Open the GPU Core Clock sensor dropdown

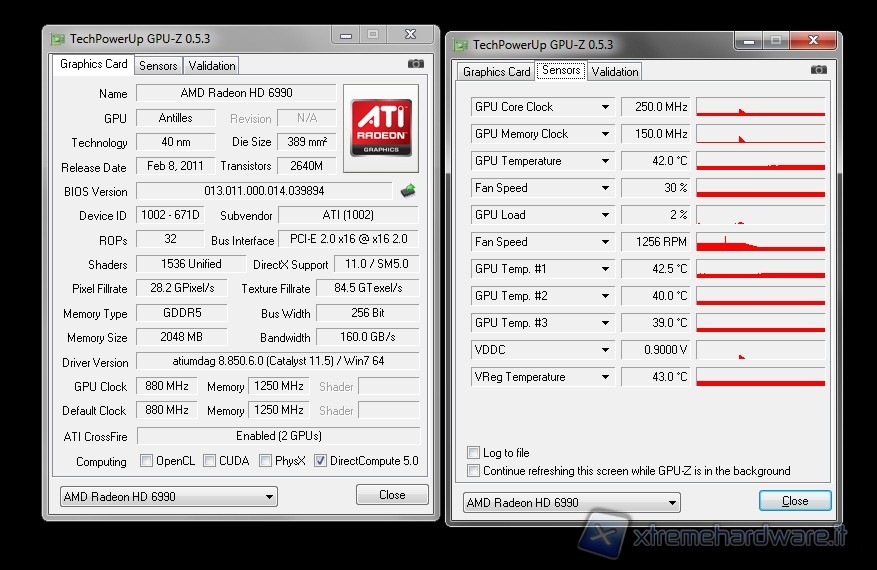point(605,107)
